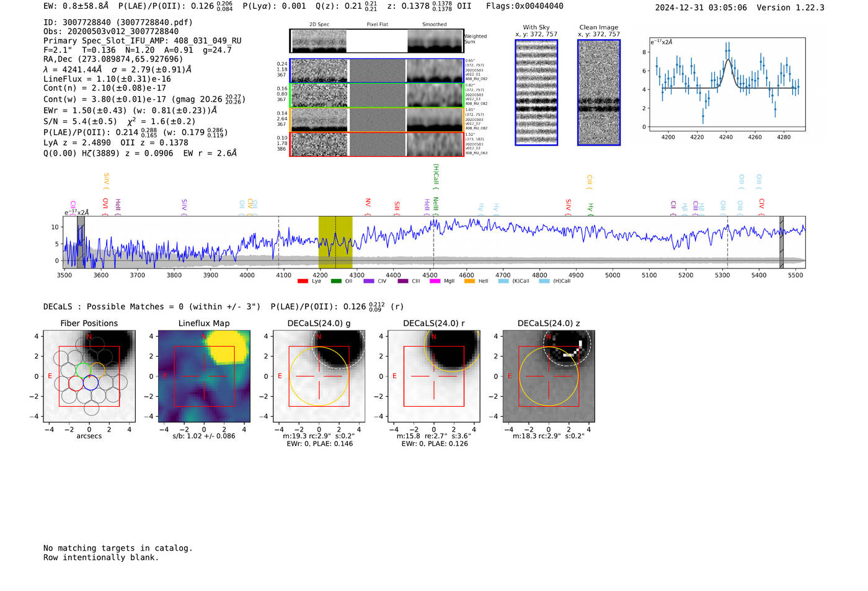Click the Clean Image cutout
This screenshot has width=868, height=591.
point(599,92)
